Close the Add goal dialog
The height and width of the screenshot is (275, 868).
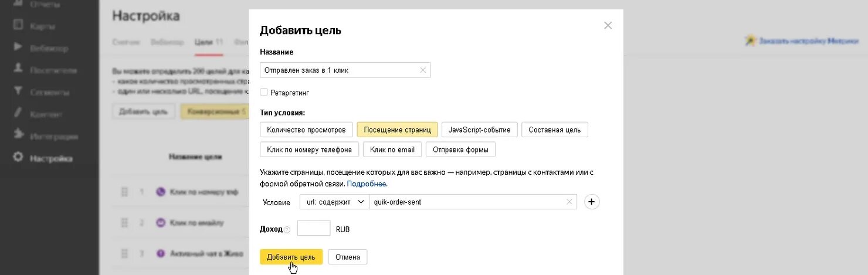[x=608, y=25]
